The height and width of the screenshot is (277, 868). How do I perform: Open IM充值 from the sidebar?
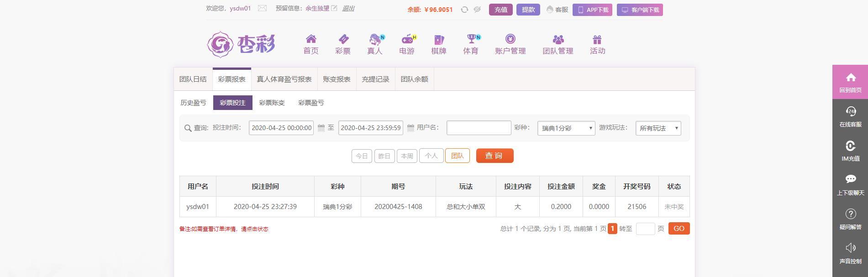click(850, 151)
